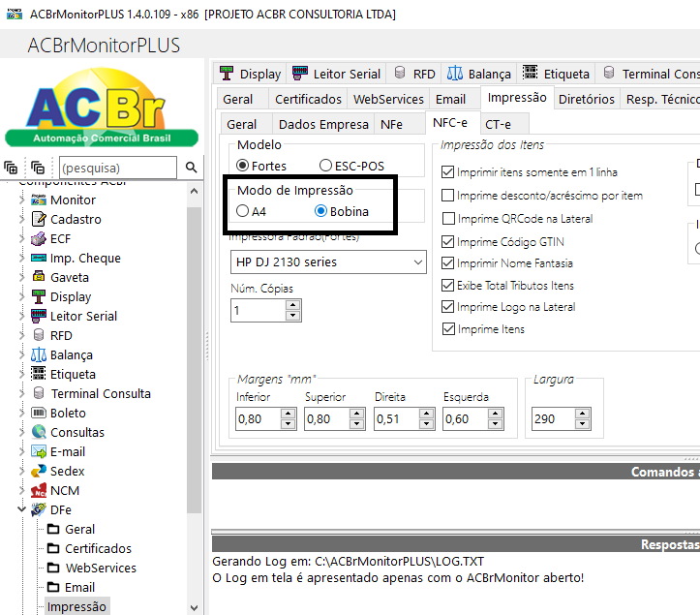Image resolution: width=700 pixels, height=615 pixels.
Task: Enable Imprime QRCode na Lateral
Action: 447,219
